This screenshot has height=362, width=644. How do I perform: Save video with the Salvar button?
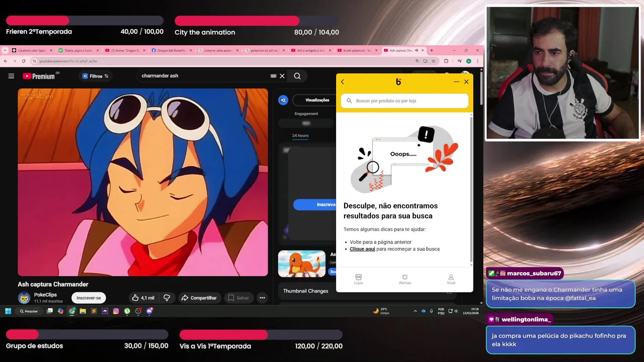(x=238, y=298)
